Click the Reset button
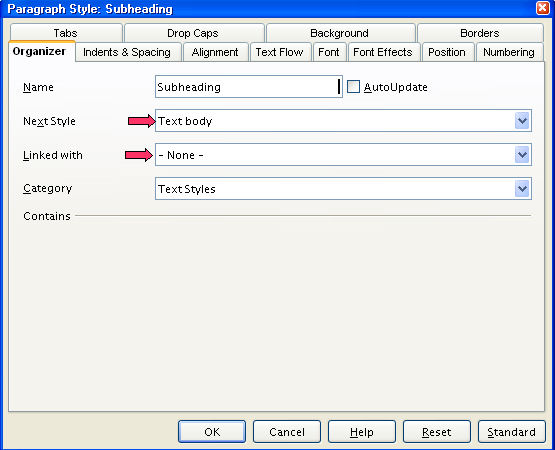The image size is (555, 450). [437, 432]
